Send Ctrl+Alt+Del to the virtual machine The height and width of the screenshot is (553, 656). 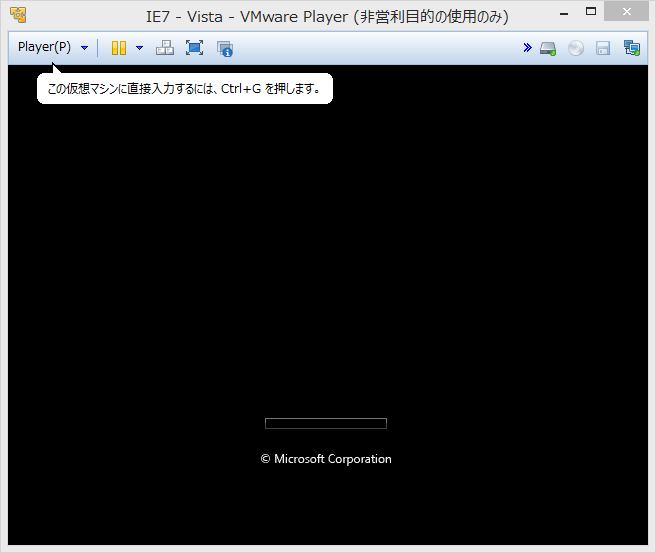pyautogui.click(x=165, y=48)
